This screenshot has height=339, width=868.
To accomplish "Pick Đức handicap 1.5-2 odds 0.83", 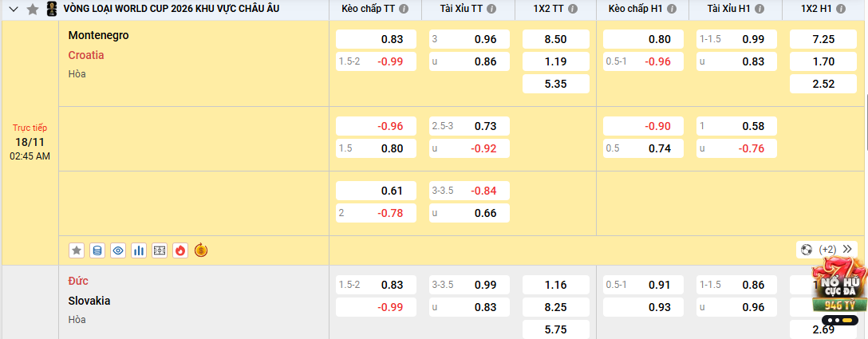I will pos(376,285).
